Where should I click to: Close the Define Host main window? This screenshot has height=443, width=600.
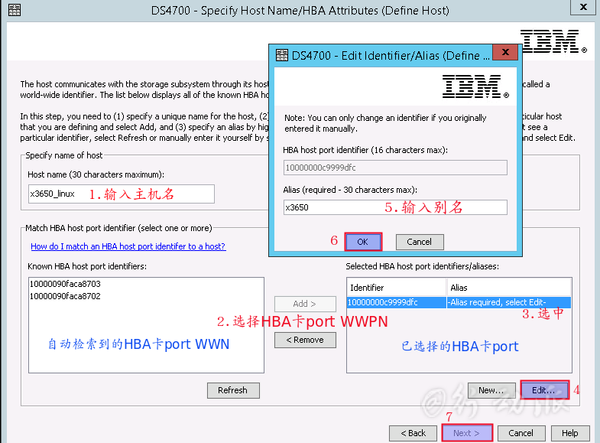point(583,7)
